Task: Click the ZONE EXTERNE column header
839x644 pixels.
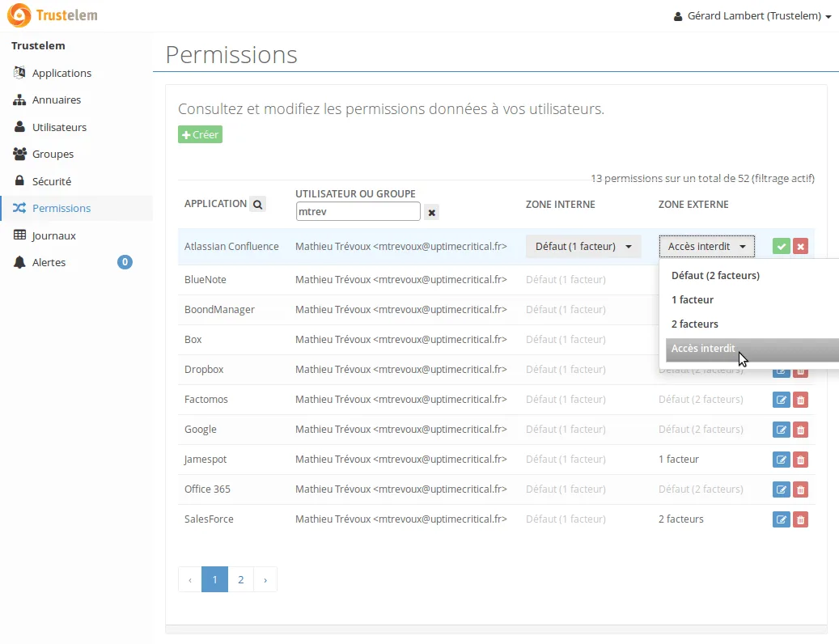Action: [x=693, y=205]
